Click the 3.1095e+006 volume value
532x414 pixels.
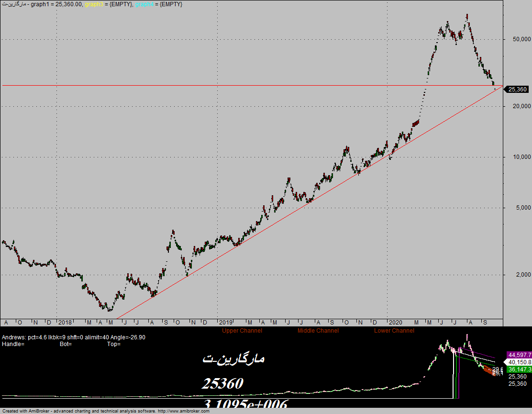(x=245, y=403)
